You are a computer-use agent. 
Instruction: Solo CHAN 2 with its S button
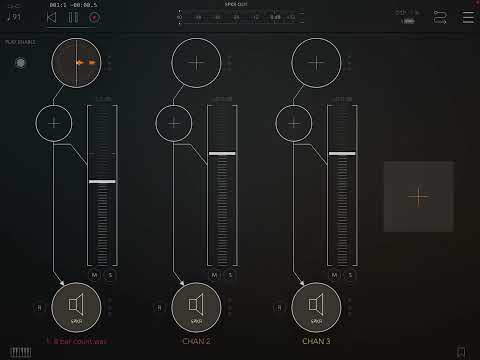coord(230,275)
